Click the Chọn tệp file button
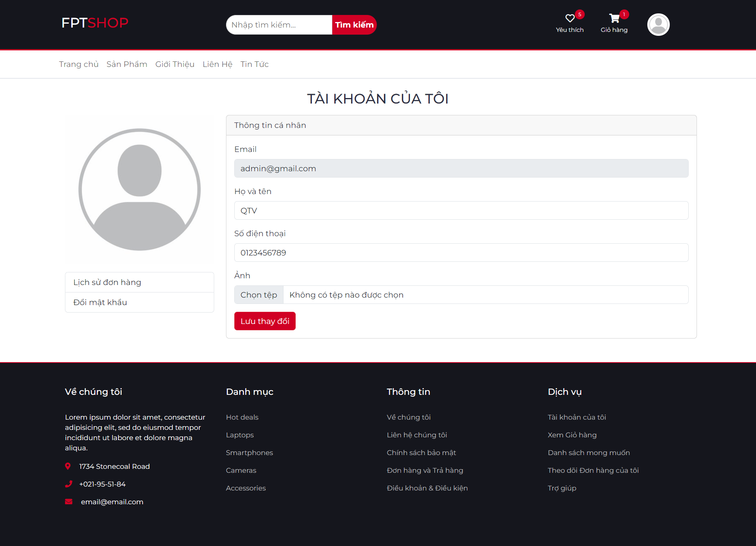756x546 pixels. tap(259, 295)
